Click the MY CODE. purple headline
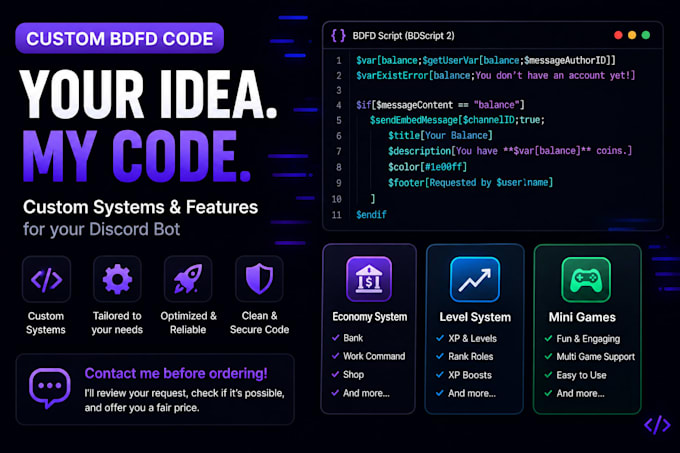 137,156
